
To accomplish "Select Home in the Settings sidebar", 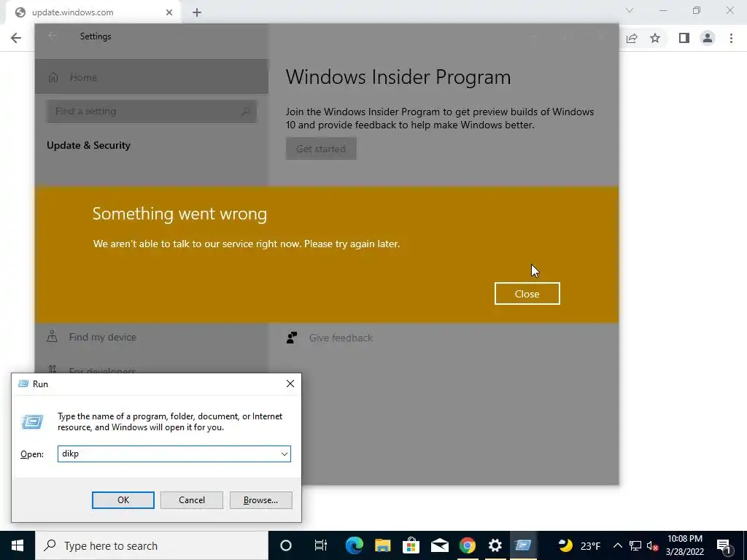I will pos(152,77).
